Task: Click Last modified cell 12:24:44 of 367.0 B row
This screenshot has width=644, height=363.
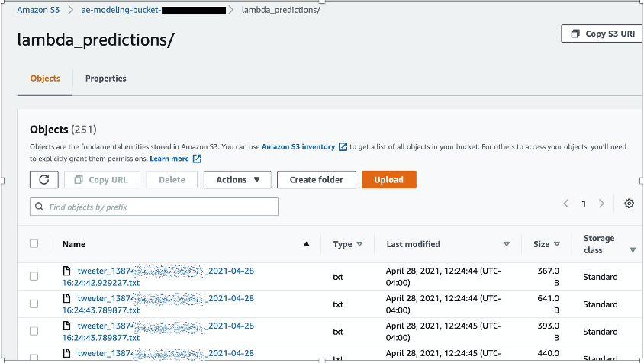Action: 443,277
